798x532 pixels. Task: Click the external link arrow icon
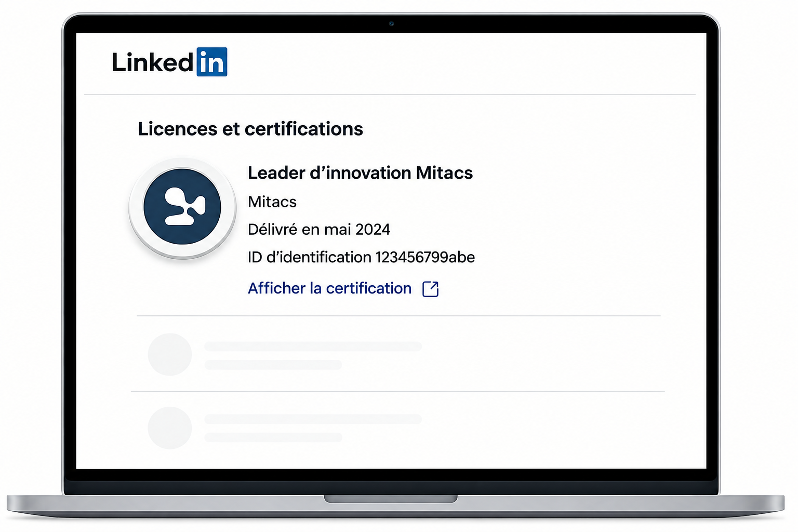(431, 289)
